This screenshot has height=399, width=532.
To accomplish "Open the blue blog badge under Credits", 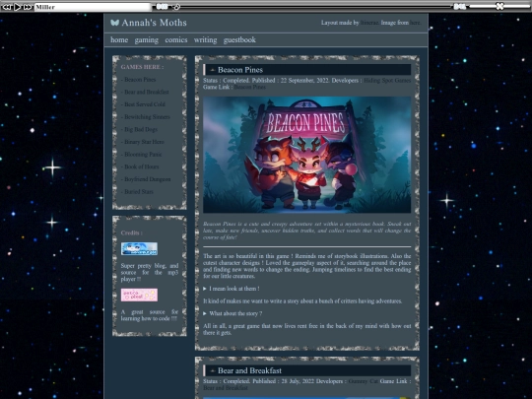I will [x=139, y=248].
